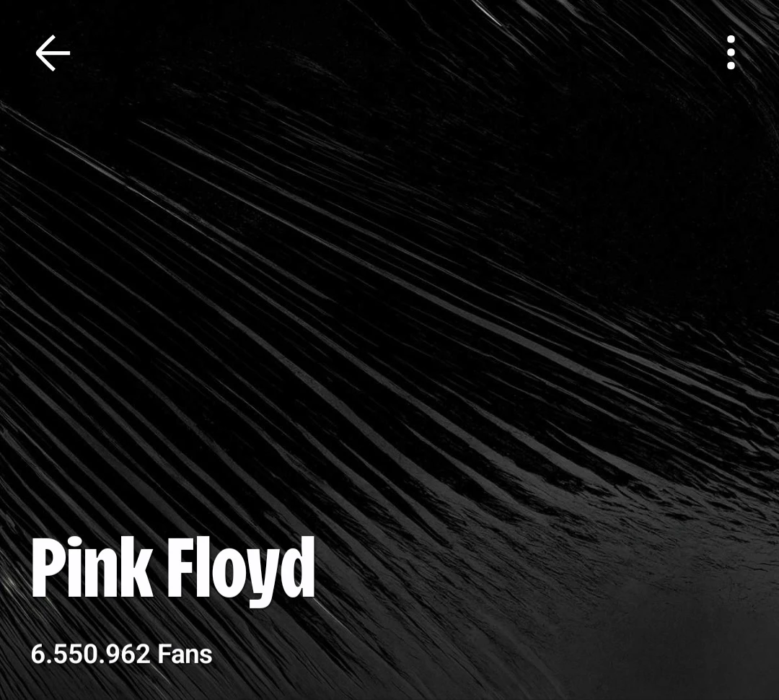Click the 6.550.962 Fans count
This screenshot has height=700, width=779.
pos(122,654)
